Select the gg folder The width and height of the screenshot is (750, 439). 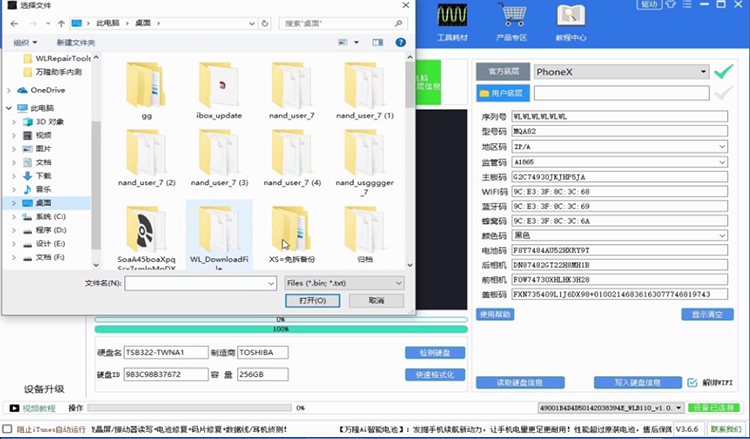[146, 91]
